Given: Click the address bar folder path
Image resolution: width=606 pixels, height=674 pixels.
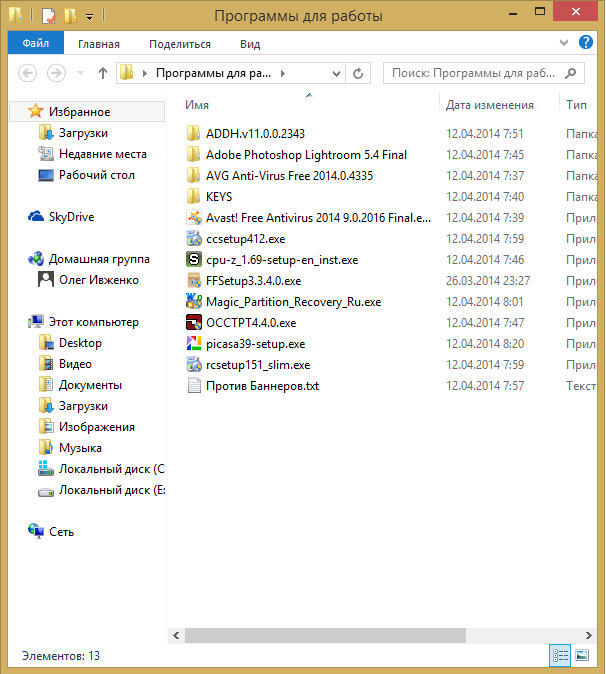Looking at the screenshot, I should (x=214, y=73).
